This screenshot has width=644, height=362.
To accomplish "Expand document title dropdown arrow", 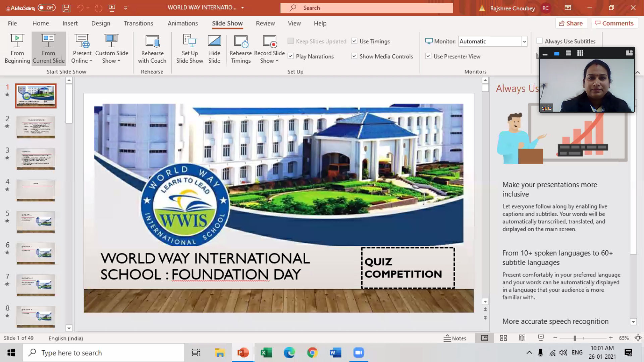I will [x=243, y=8].
